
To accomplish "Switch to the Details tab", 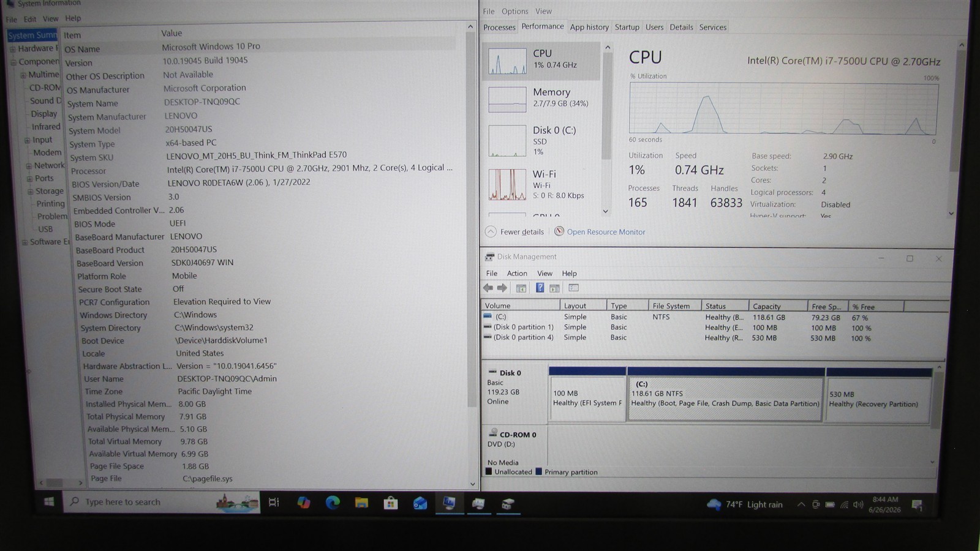I will pos(681,27).
